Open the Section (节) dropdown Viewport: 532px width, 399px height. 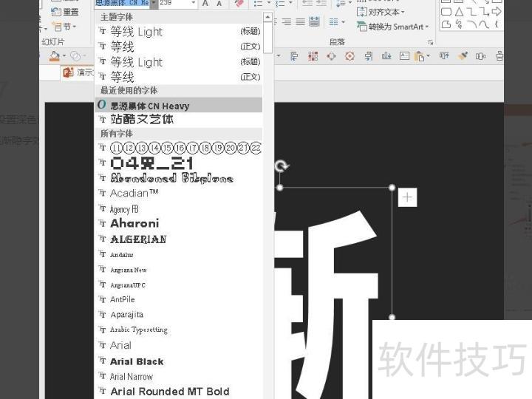coord(64,27)
